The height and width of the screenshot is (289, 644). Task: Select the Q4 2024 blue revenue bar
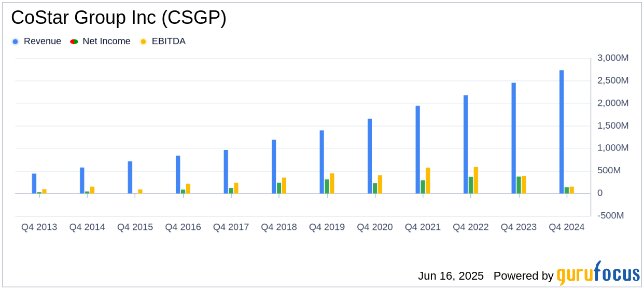562,132
